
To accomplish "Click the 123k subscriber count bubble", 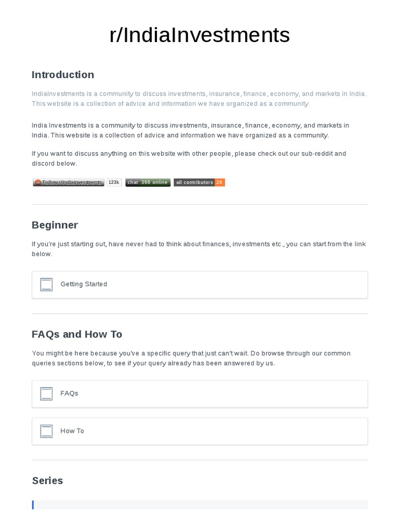I will 114,182.
